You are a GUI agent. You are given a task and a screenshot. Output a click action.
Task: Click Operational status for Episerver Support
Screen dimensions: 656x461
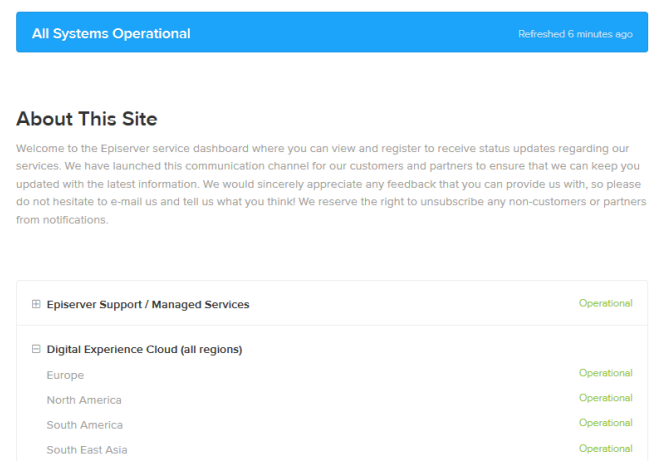(x=605, y=303)
